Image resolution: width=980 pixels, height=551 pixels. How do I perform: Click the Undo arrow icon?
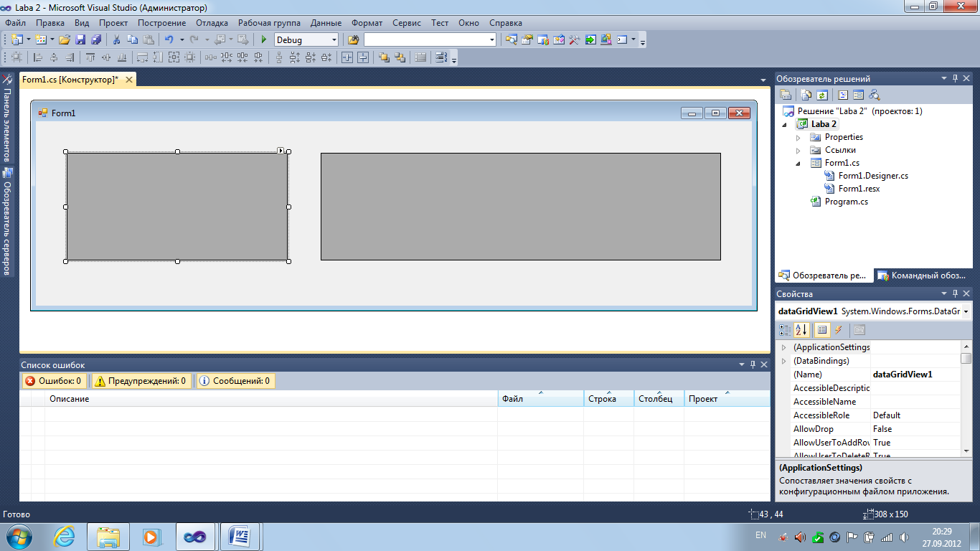click(x=169, y=40)
